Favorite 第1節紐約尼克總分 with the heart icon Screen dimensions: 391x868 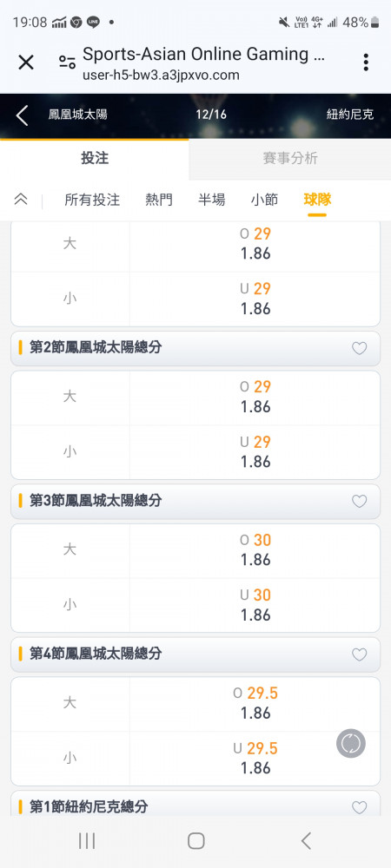(x=360, y=807)
